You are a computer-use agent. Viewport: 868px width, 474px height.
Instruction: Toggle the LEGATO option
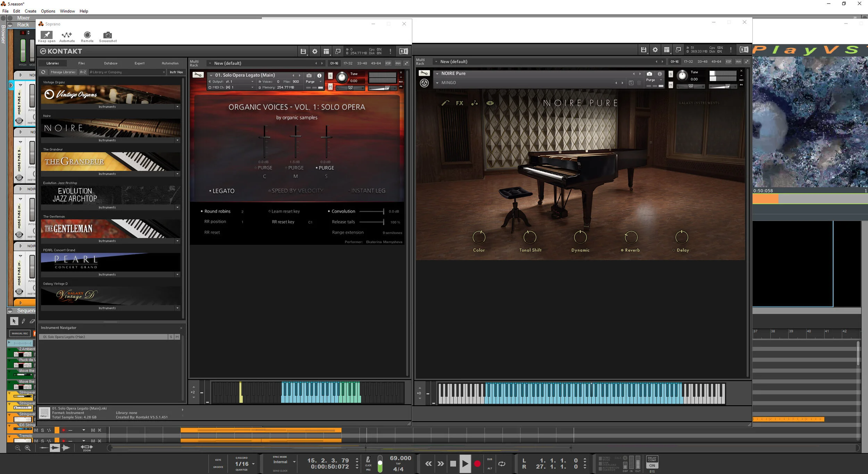(x=222, y=191)
